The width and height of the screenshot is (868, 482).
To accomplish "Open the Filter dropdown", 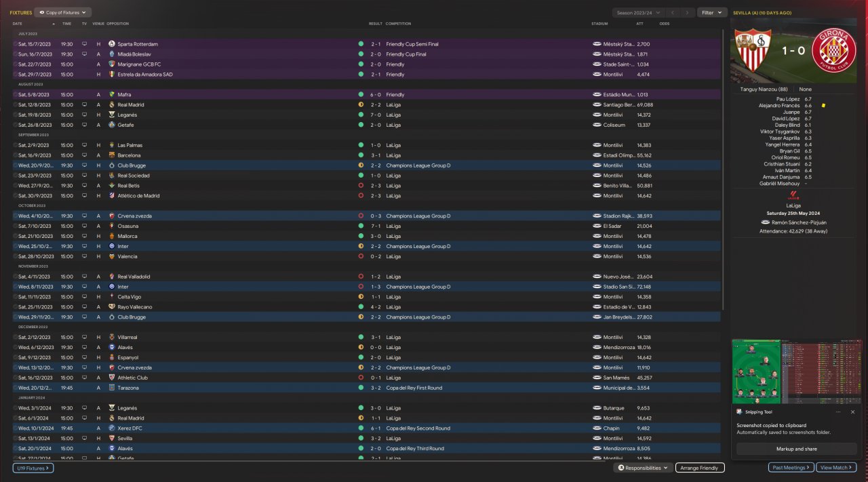I will click(x=711, y=13).
